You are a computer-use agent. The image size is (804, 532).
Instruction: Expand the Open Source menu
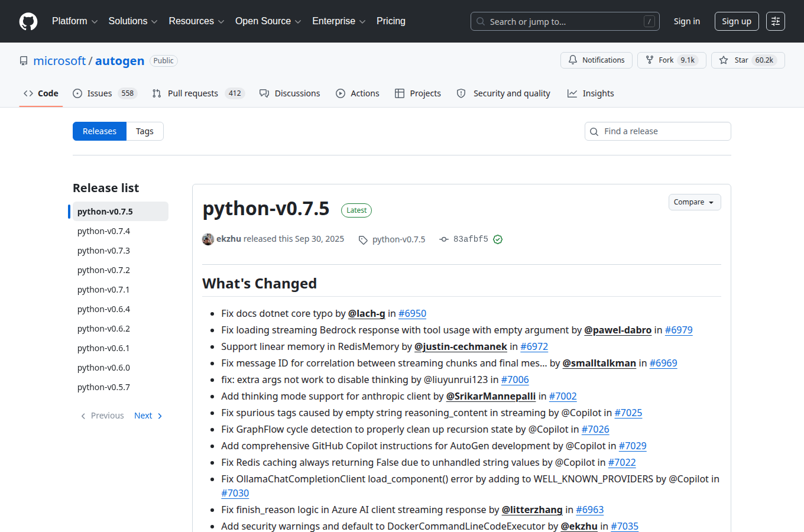click(268, 21)
